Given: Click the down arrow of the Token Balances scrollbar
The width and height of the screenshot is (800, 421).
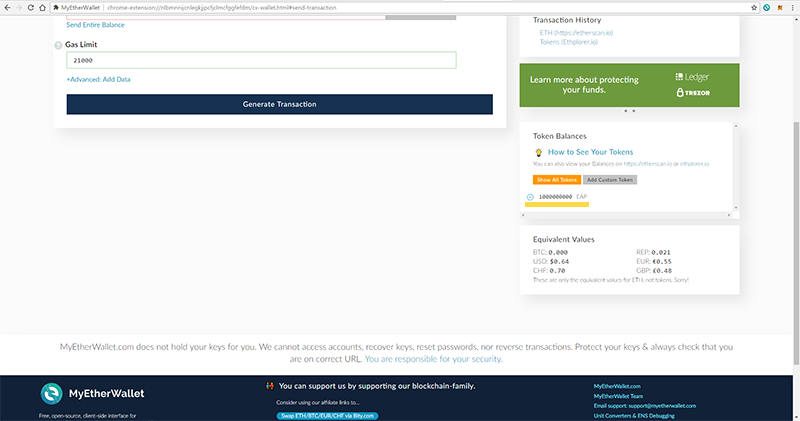Looking at the screenshot, I should 736,208.
